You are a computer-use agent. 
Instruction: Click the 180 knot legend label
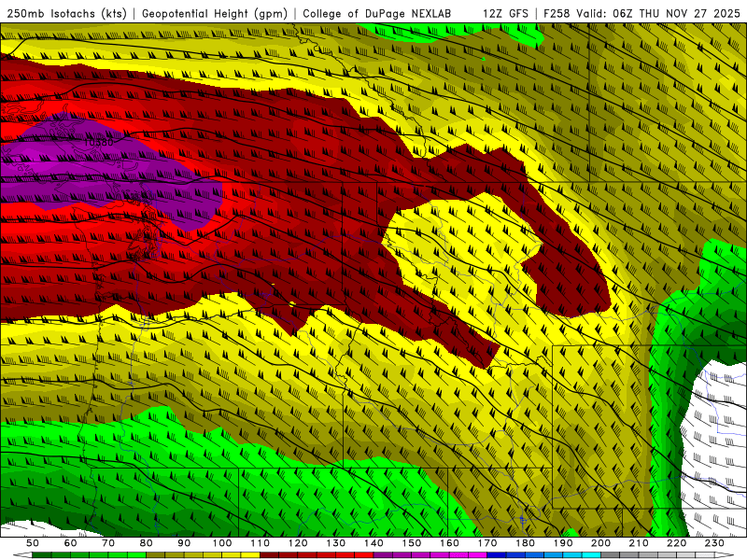click(x=526, y=543)
